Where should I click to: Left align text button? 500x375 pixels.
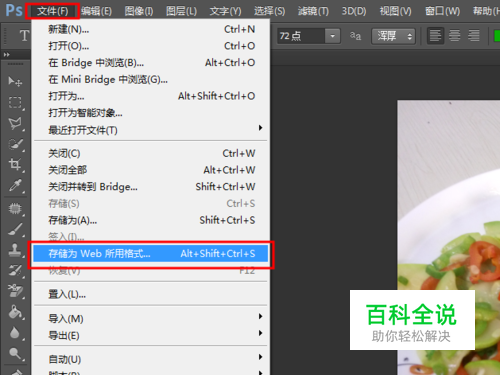point(435,36)
